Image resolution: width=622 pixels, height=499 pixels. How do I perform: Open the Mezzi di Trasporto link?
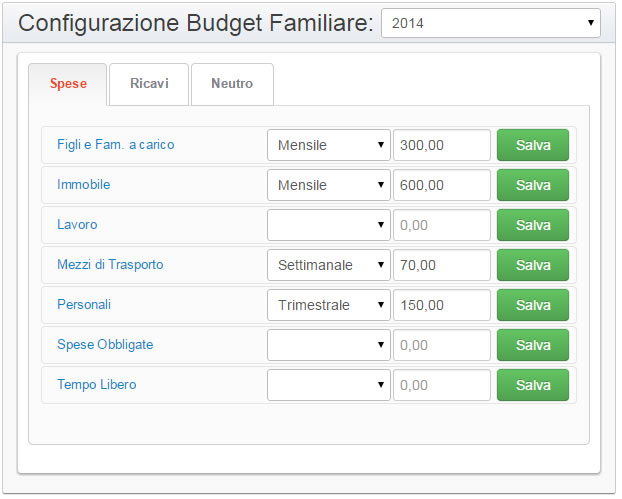point(110,265)
